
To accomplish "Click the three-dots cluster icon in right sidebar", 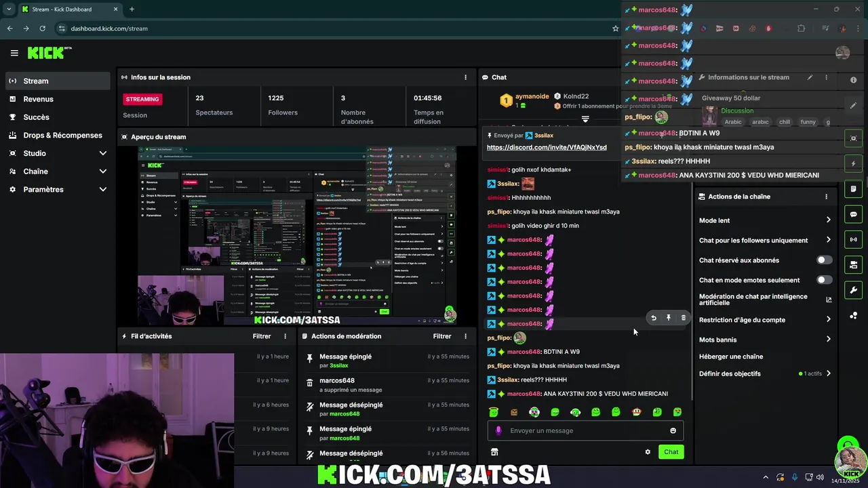I will pos(853,316).
